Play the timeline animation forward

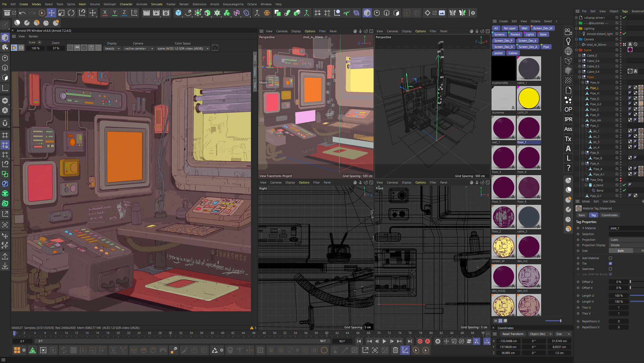pyautogui.click(x=384, y=341)
